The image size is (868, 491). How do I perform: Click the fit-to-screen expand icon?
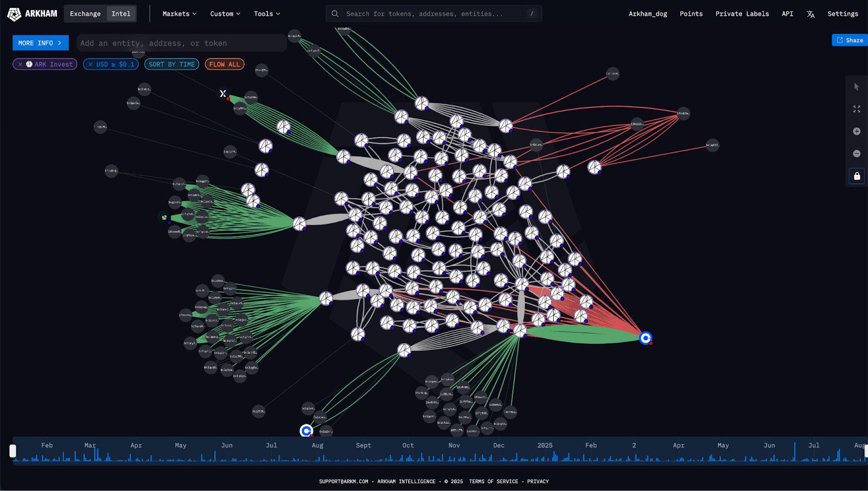coord(857,109)
